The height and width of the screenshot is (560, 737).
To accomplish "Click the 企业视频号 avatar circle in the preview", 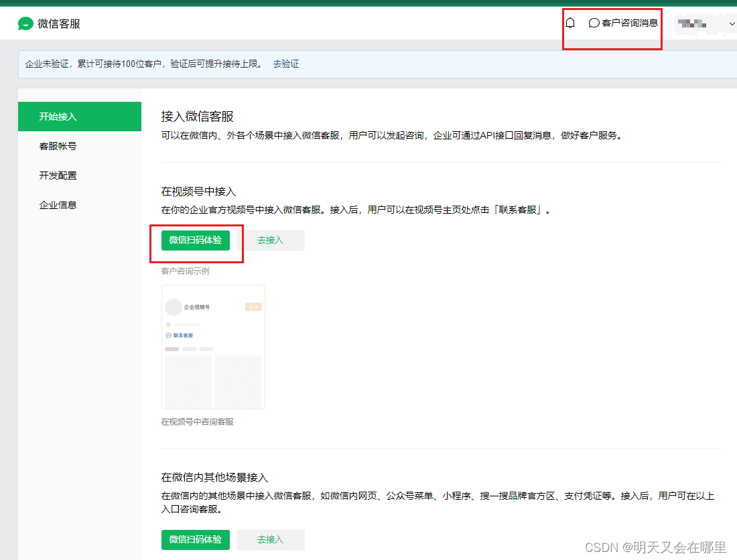I will [174, 307].
